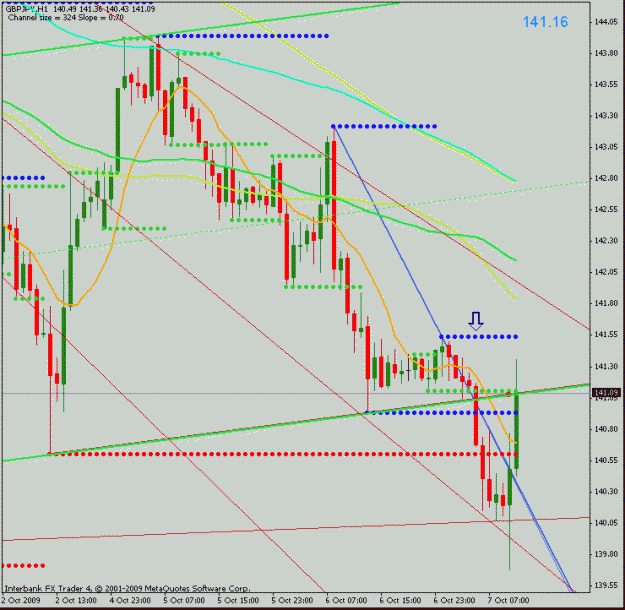Click the '5 Oct 07:00' time axis label

(x=184, y=600)
